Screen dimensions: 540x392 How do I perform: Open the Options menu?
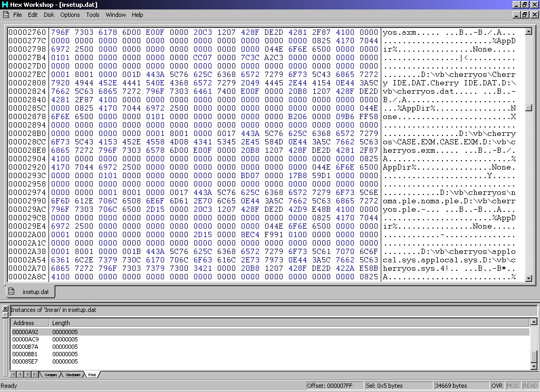70,15
